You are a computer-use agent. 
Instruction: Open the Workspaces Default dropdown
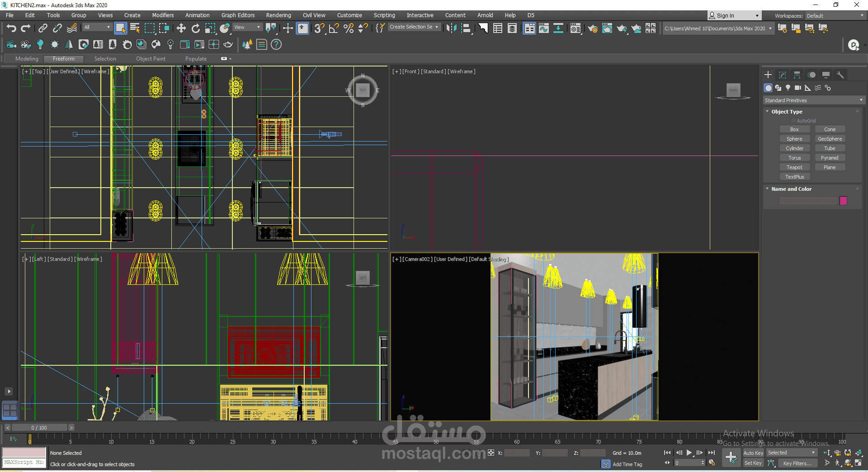(835, 16)
